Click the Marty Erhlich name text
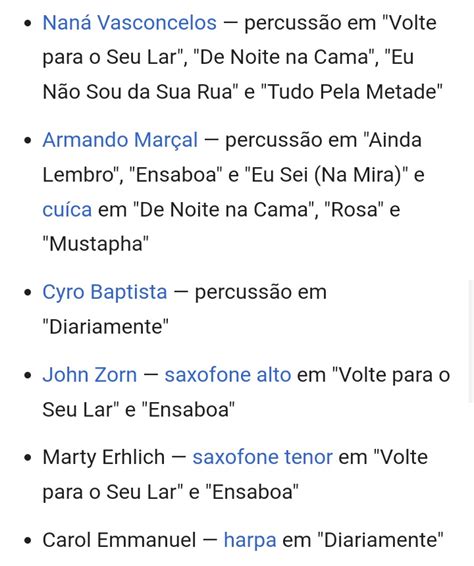This screenshot has width=474, height=566. click(104, 457)
